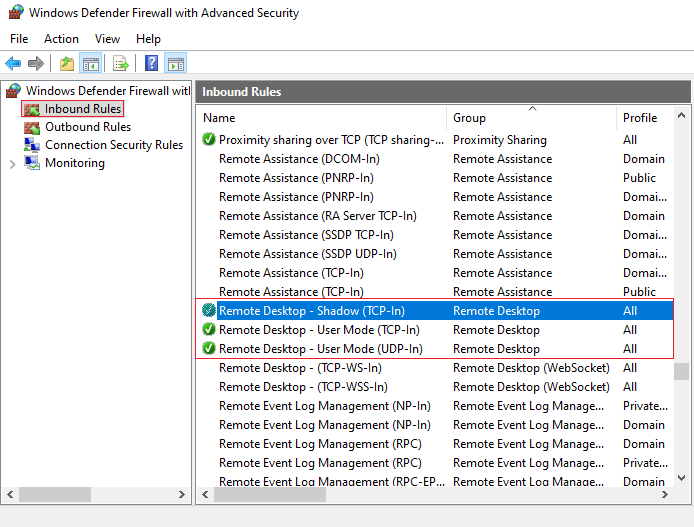Expand the Monitoring tree node

12,164
